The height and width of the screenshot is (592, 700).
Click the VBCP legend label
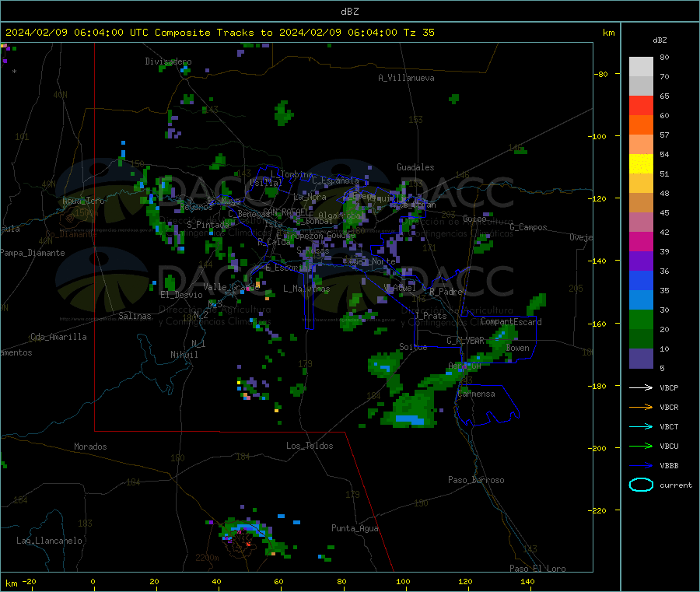669,387
